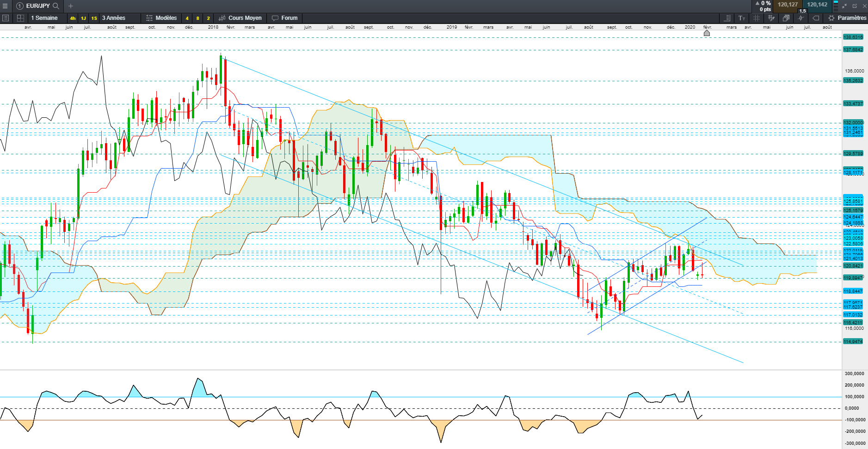
Task: Open the indented list tool icon
Action: coord(727,18)
